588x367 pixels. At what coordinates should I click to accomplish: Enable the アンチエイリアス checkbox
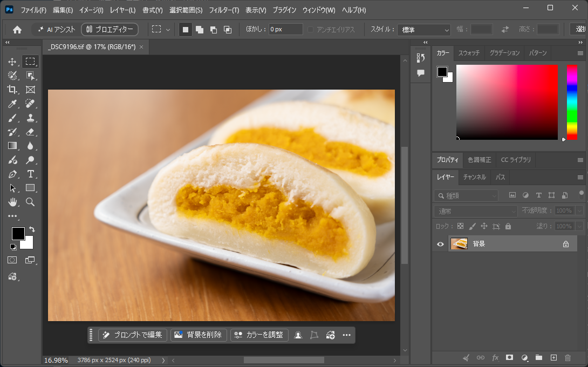(311, 30)
